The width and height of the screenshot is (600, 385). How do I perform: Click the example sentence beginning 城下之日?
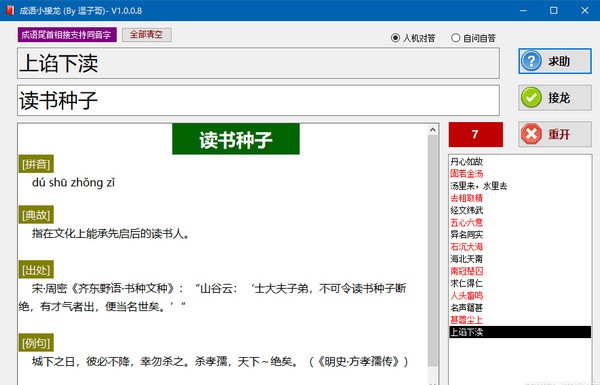tap(220, 361)
